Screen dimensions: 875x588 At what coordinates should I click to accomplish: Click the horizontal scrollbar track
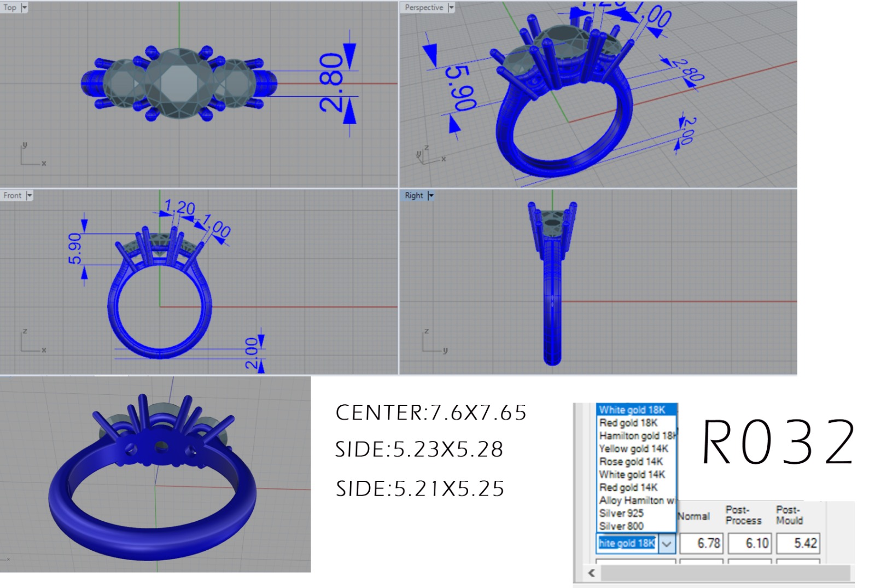(x=725, y=573)
